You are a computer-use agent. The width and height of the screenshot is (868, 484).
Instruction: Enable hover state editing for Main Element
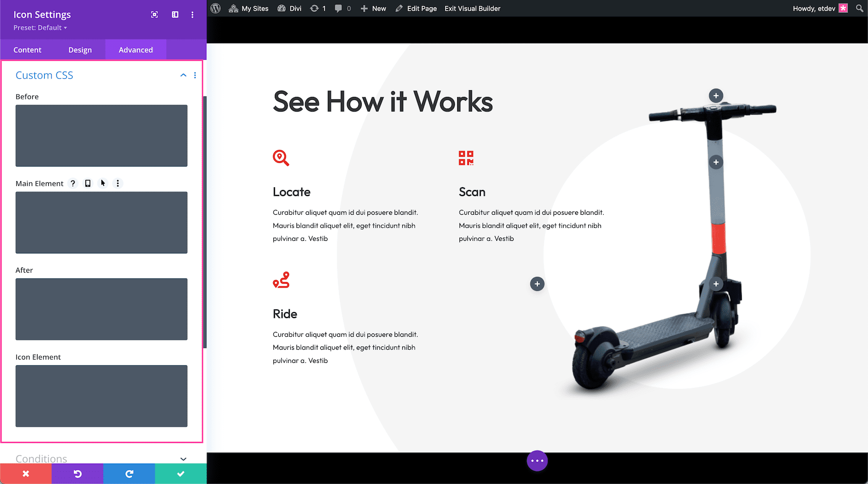103,183
